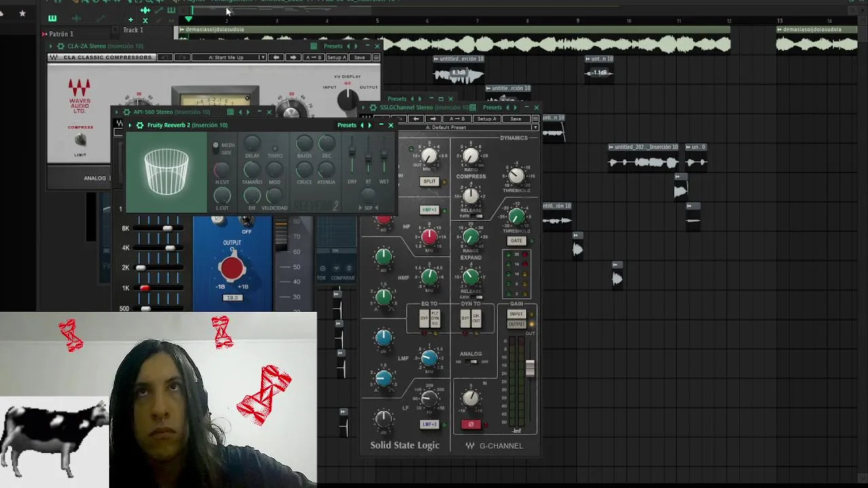The image size is (868, 488).
Task: Click undo icon in CLA-2A Waves toolbar
Action: click(x=165, y=58)
